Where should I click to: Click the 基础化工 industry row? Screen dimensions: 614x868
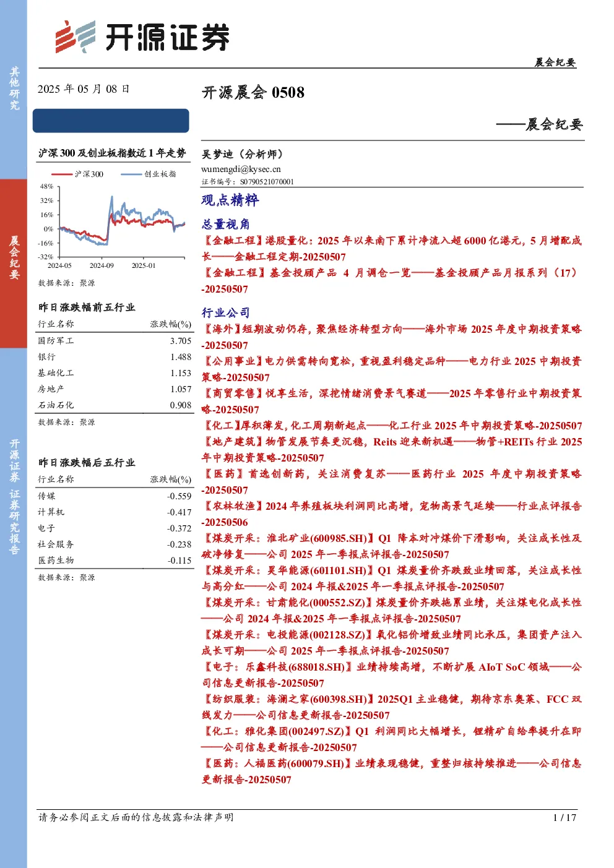[x=115, y=373]
